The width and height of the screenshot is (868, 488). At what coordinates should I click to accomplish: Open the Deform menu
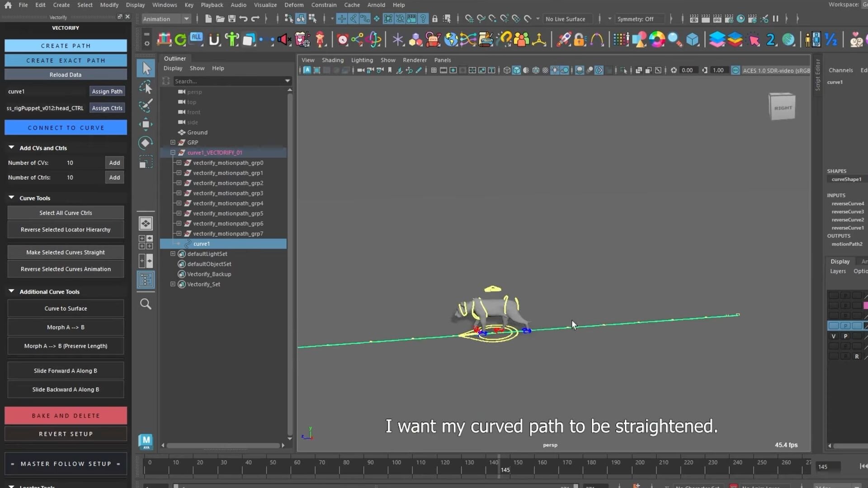[x=294, y=5]
